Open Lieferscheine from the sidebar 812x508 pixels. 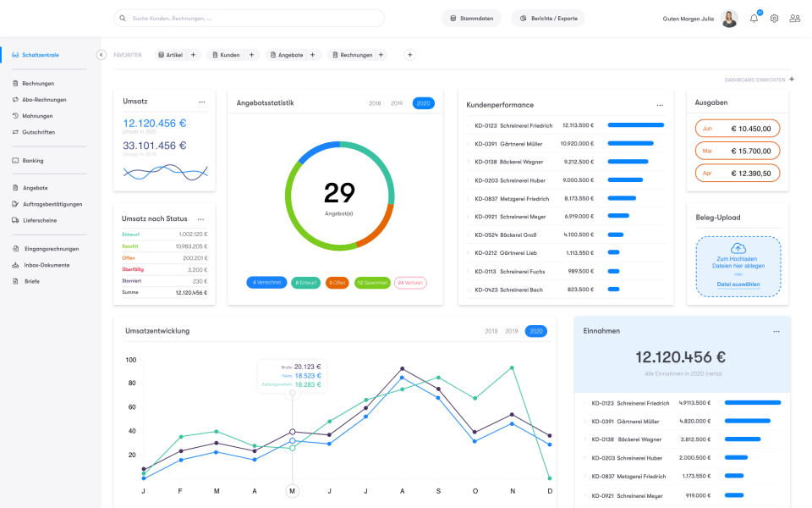pos(40,219)
